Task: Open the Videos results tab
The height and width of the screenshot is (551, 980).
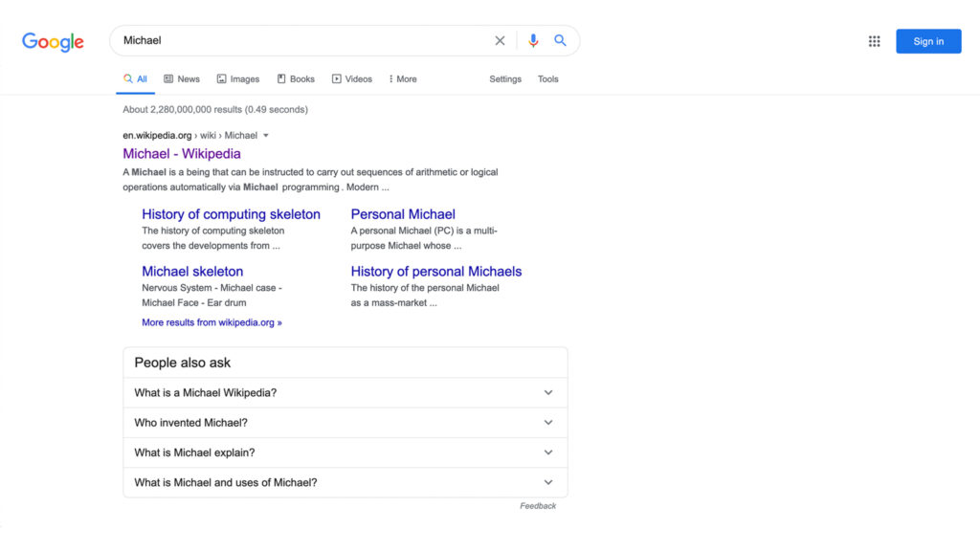Action: click(x=351, y=79)
